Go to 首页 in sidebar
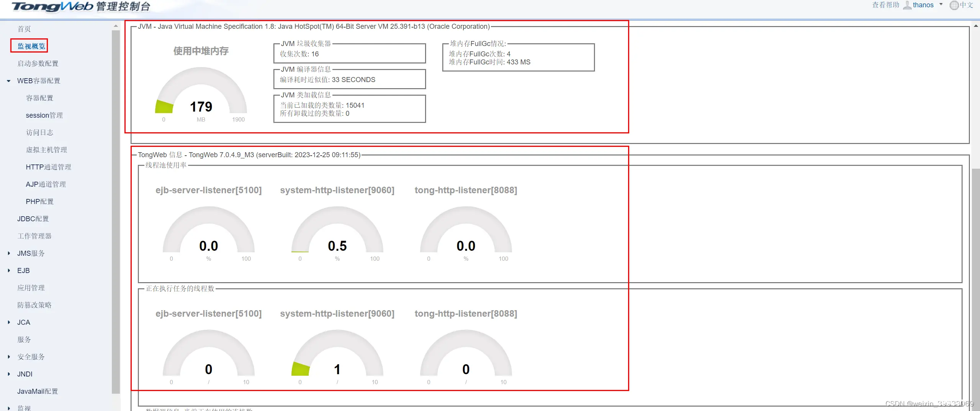The height and width of the screenshot is (411, 980). click(24, 29)
